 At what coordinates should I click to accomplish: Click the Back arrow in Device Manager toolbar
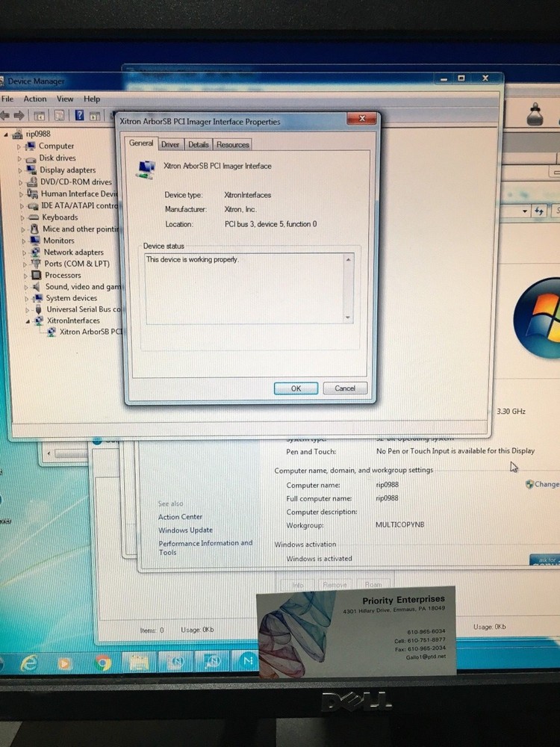click(4, 115)
